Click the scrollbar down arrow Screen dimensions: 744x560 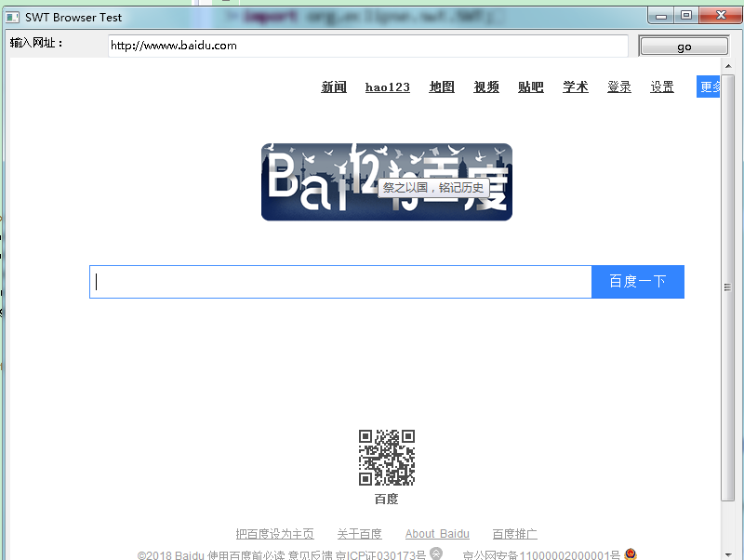[x=728, y=554]
